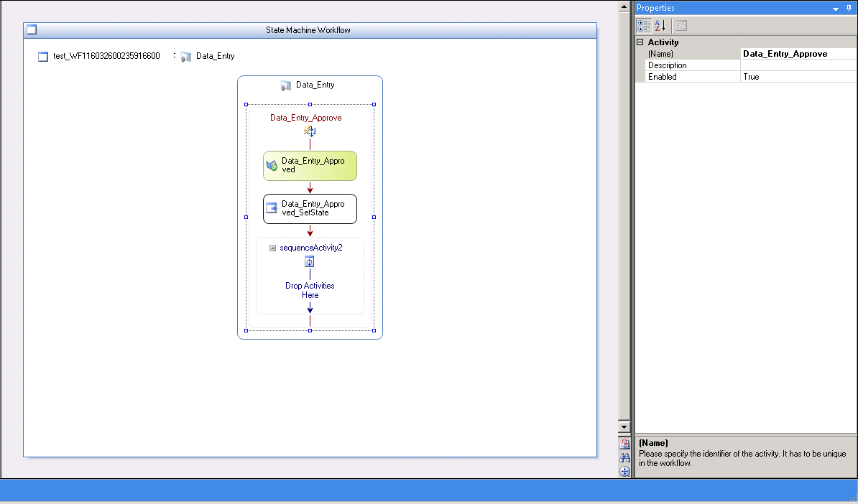Select the Data_Entry_Approved_SetState activity box
858x504 pixels.
point(310,209)
